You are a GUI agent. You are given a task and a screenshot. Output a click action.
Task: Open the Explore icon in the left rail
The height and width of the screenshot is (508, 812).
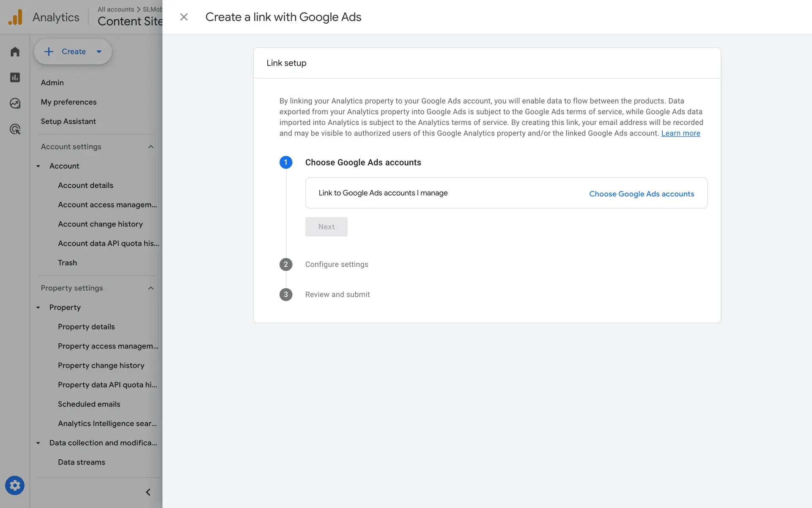15,103
